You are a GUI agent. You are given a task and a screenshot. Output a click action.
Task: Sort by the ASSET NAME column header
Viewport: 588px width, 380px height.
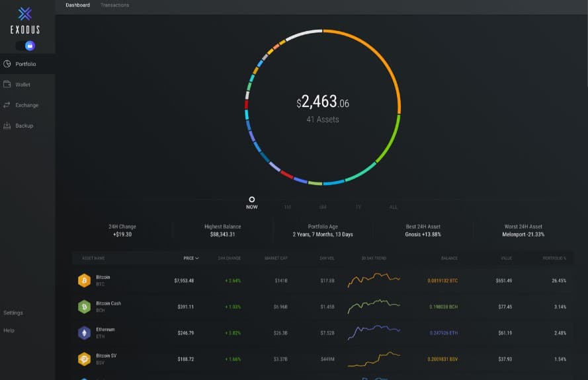pyautogui.click(x=93, y=258)
